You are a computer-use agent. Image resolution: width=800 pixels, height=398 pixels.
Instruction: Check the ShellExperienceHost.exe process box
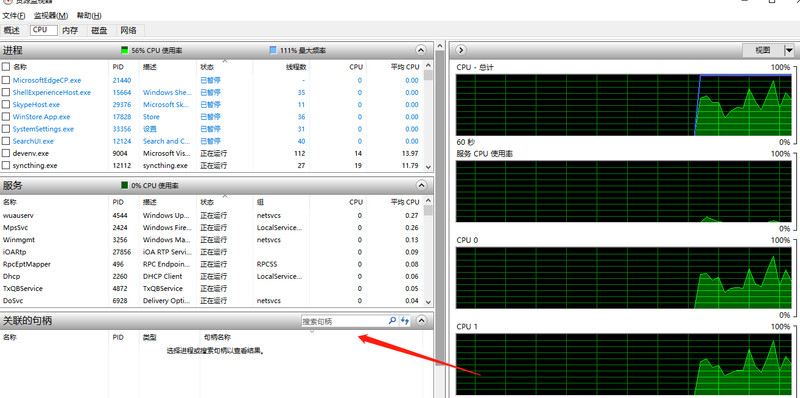(x=6, y=92)
